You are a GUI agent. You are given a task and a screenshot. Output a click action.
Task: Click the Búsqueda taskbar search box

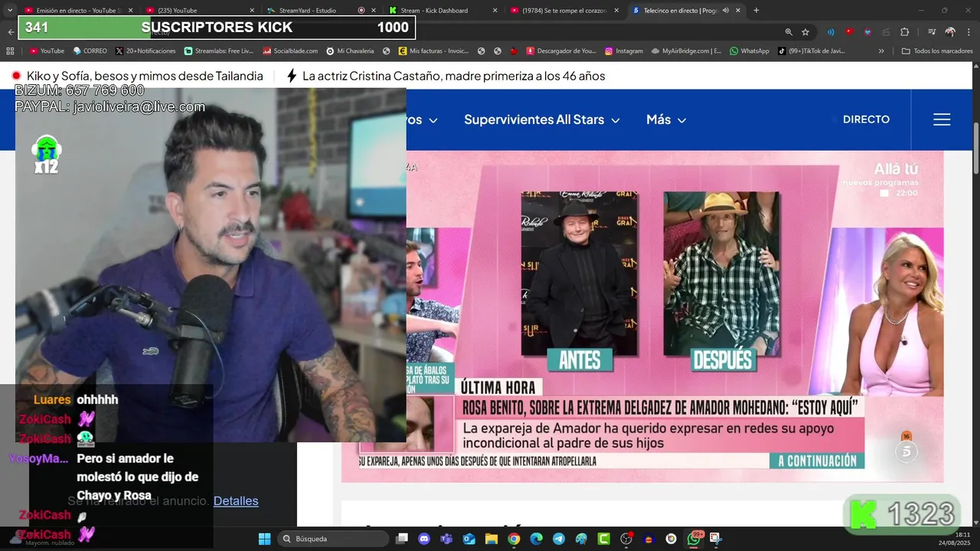coord(333,539)
